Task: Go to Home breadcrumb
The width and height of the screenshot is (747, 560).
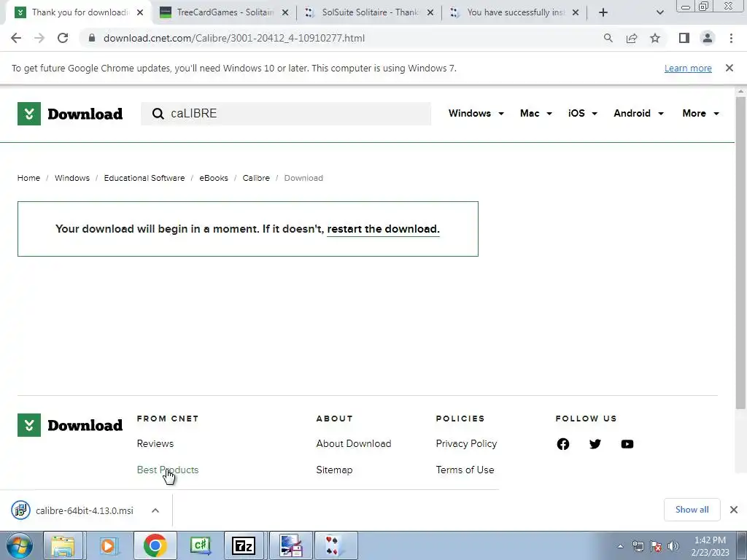Action: point(28,178)
